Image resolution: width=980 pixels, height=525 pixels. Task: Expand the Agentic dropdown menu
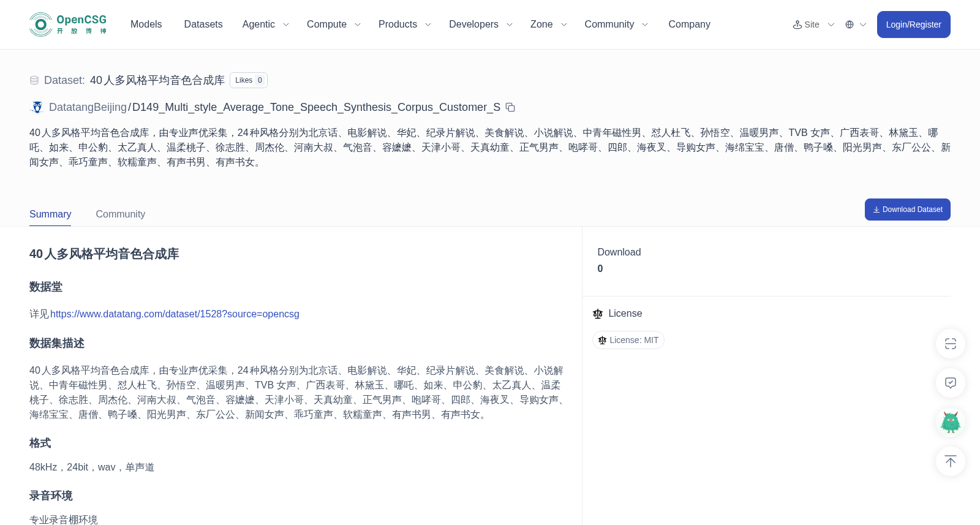[266, 25]
